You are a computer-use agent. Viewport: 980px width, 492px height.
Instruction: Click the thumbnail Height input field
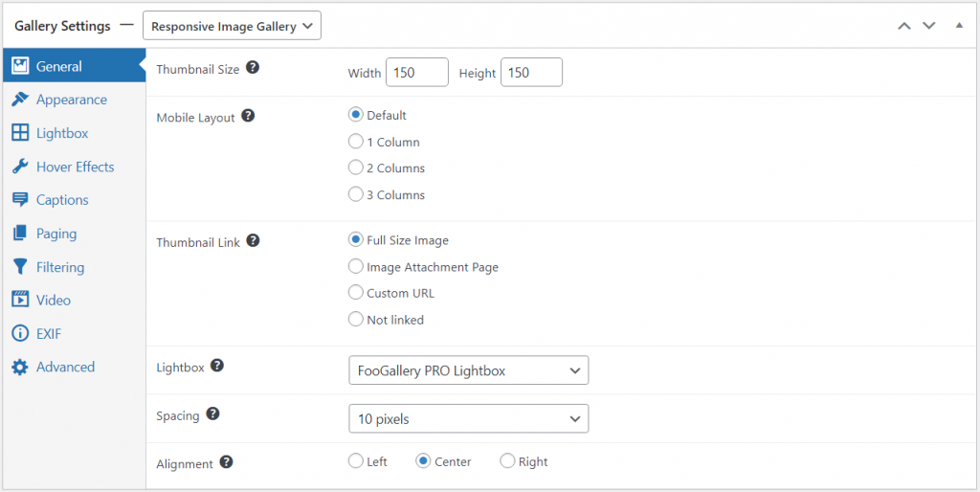coord(531,73)
